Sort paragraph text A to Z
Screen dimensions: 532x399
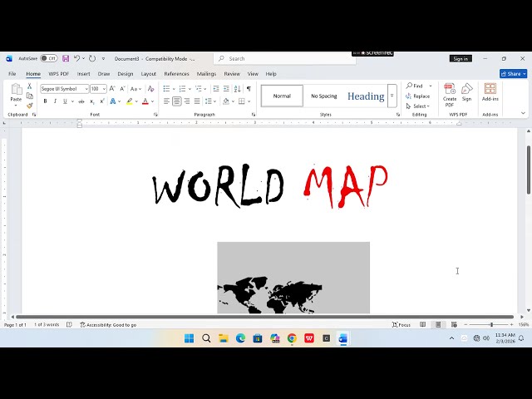pyautogui.click(x=237, y=89)
